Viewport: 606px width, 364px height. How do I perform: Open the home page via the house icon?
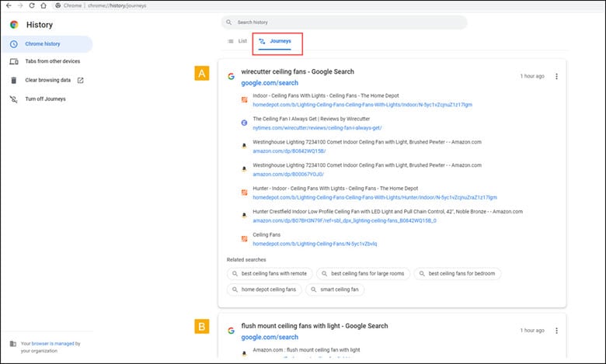tap(44, 5)
